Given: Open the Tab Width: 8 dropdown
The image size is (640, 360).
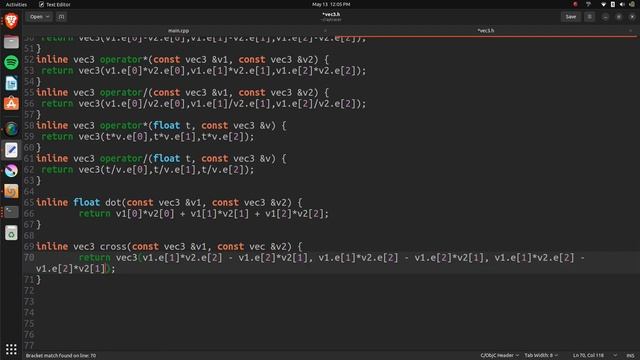Looking at the screenshot, I should pyautogui.click(x=541, y=355).
